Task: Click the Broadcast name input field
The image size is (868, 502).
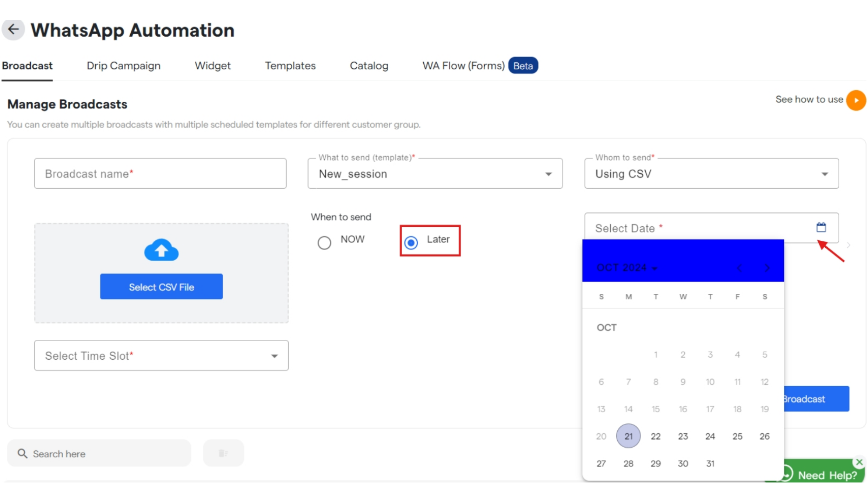Action: point(160,173)
